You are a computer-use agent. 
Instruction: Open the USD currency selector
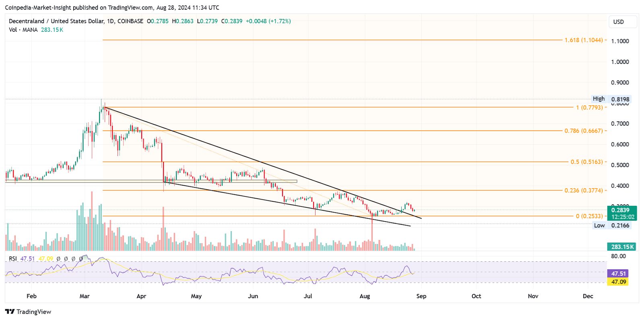coord(623,22)
